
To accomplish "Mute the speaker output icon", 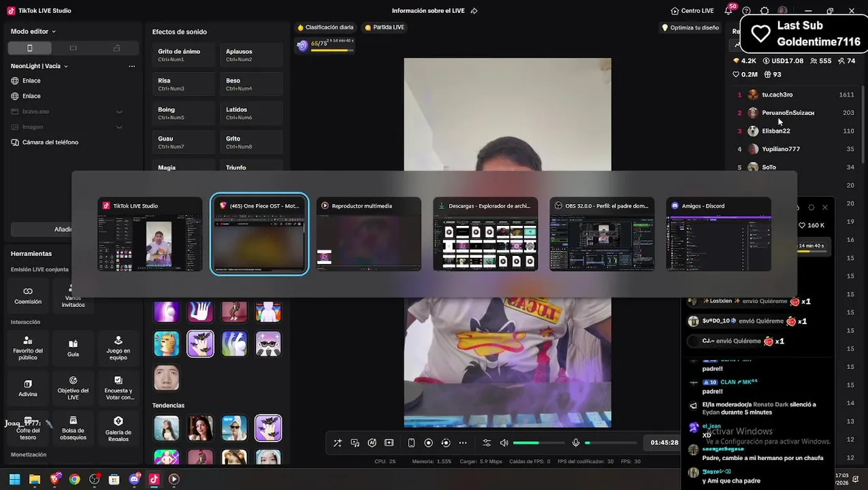I will pyautogui.click(x=504, y=442).
